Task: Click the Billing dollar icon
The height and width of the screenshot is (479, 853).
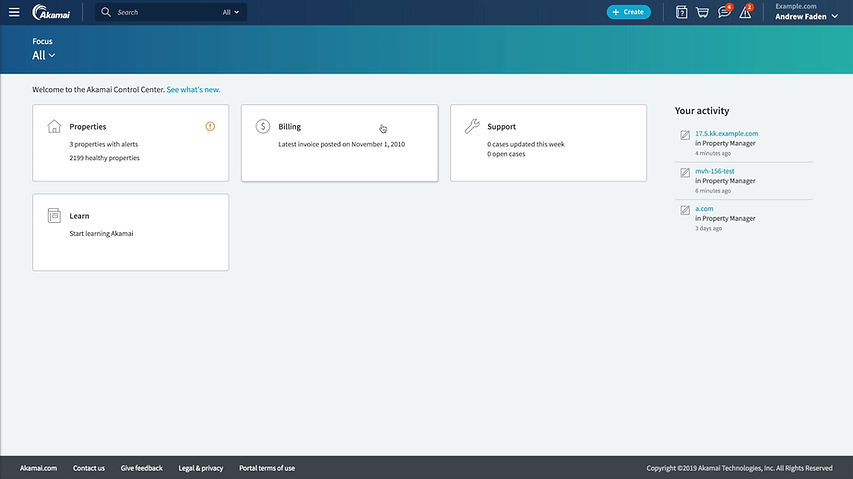Action: pos(263,126)
